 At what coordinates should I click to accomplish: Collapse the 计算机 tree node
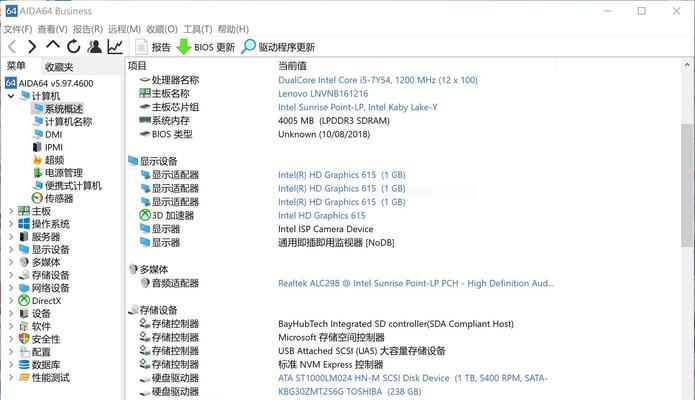(11, 96)
